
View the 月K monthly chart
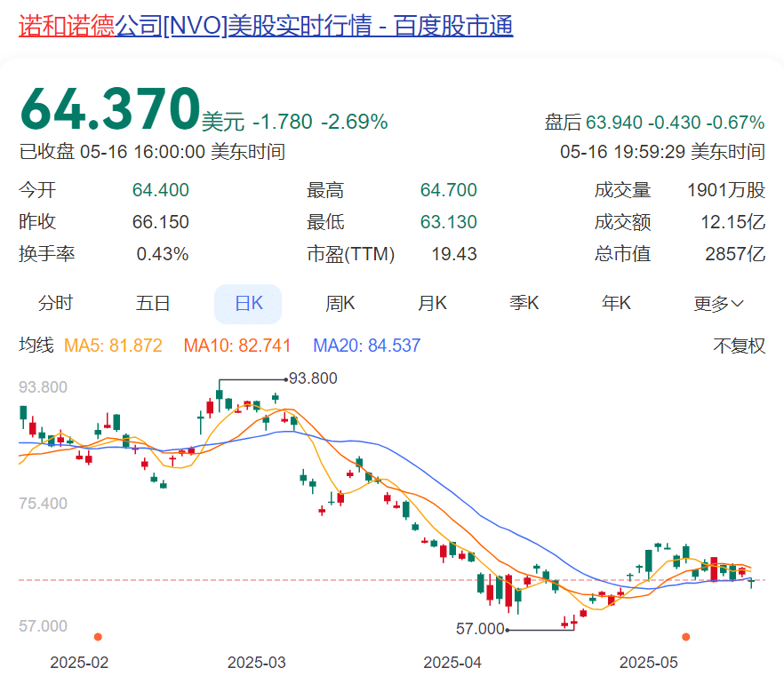pyautogui.click(x=431, y=303)
